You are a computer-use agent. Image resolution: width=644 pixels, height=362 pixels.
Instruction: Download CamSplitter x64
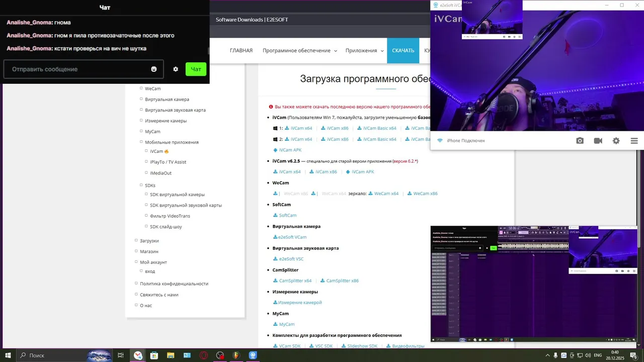pos(292,281)
